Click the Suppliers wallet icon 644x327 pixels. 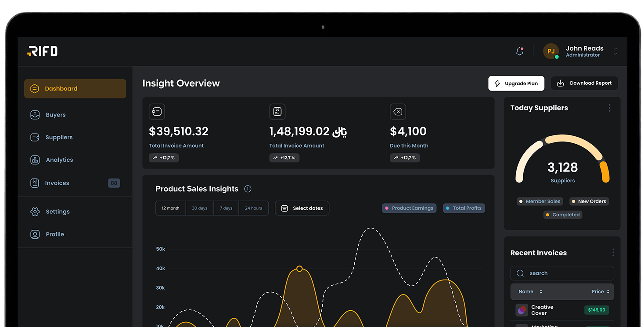click(35, 137)
